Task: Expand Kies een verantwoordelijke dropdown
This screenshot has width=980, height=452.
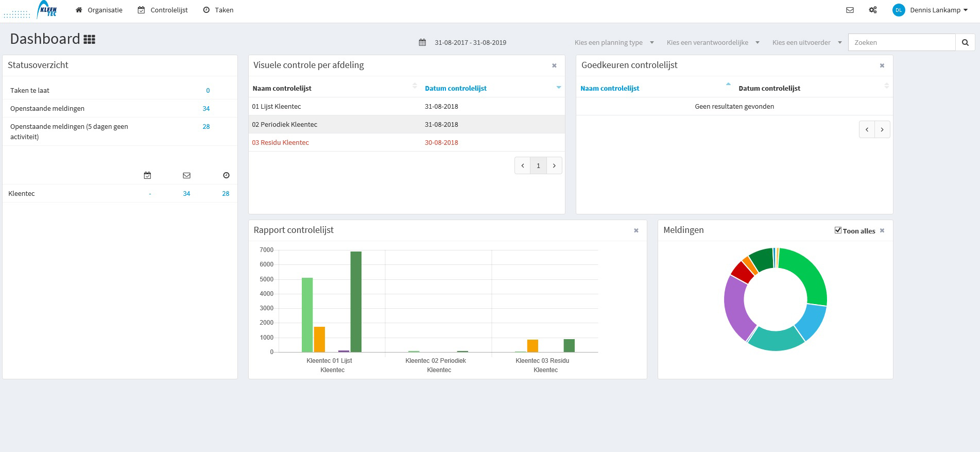Action: [x=713, y=42]
